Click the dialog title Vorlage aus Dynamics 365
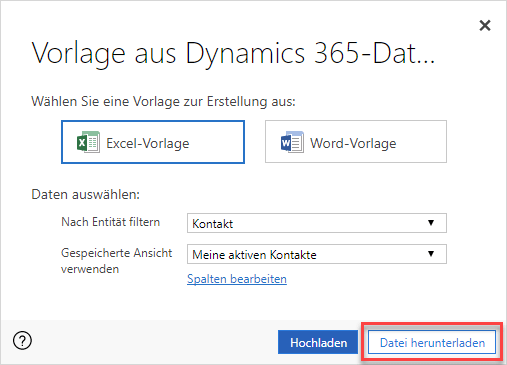 click(233, 53)
